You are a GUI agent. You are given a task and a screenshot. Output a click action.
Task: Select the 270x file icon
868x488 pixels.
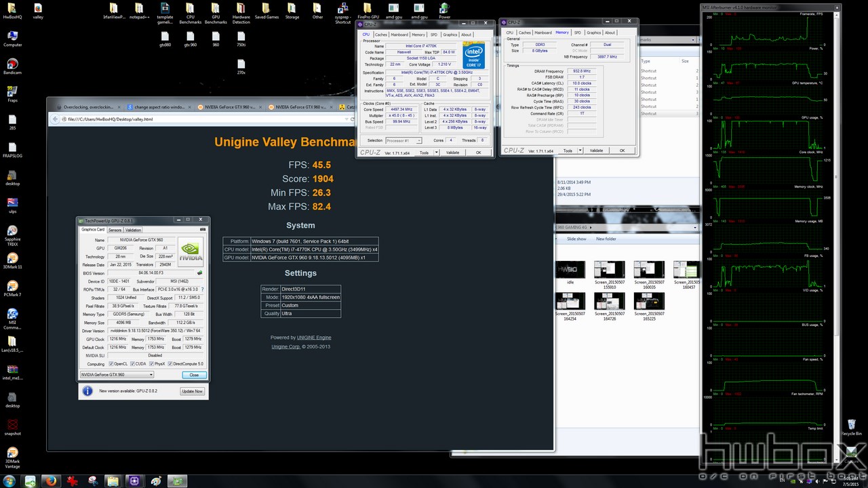pos(241,66)
